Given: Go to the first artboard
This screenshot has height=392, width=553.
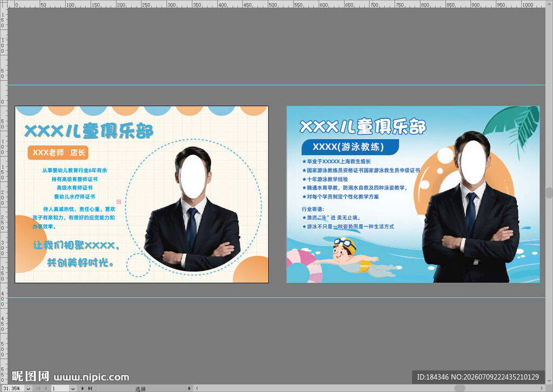Looking at the screenshot, I should [39, 388].
